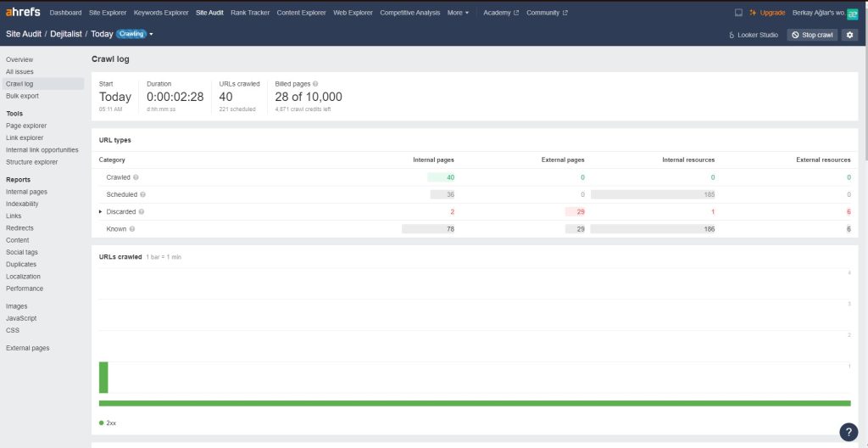This screenshot has height=448, width=868.
Task: Open Localization report
Action: [x=23, y=277]
